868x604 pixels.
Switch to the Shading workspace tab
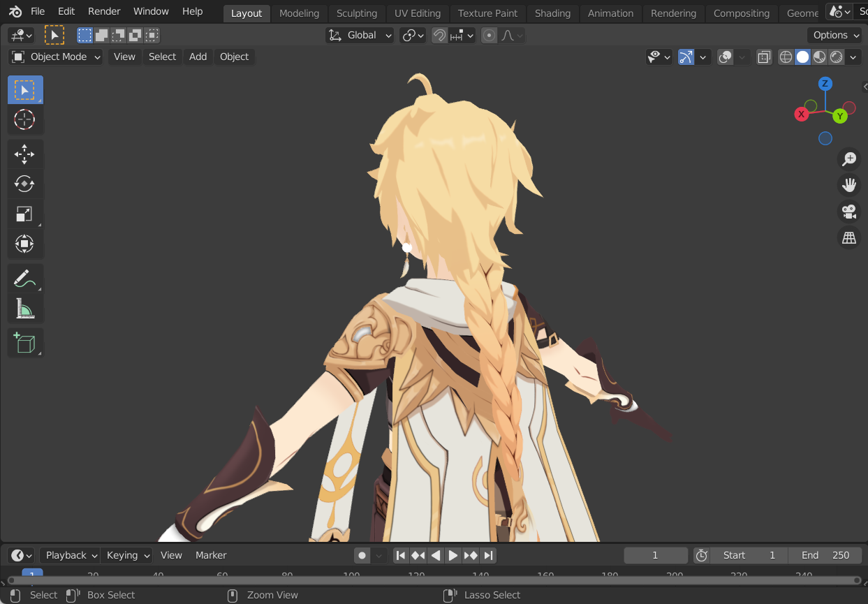tap(552, 13)
